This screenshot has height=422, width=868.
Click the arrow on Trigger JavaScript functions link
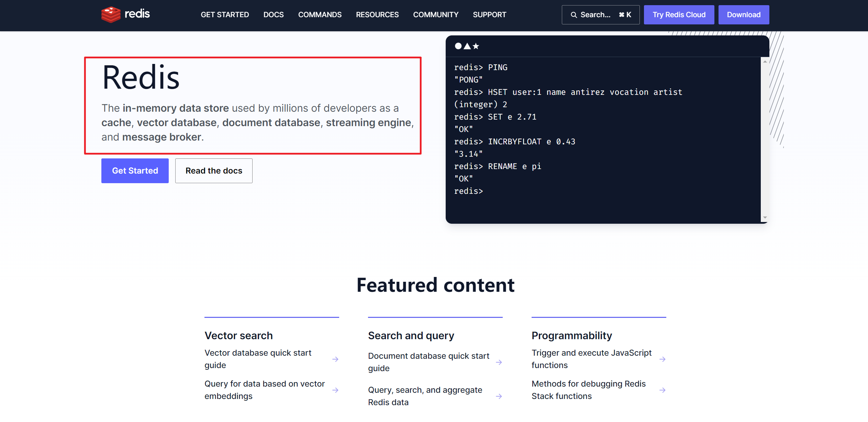click(662, 359)
